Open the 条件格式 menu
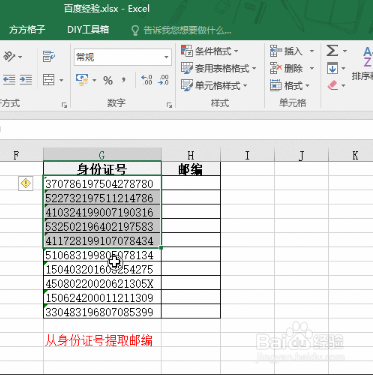The width and height of the screenshot is (373, 375). [x=210, y=51]
